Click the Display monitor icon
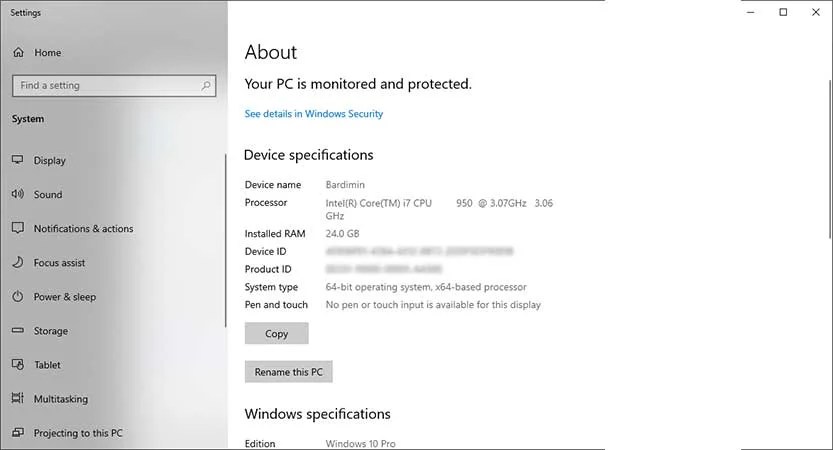This screenshot has width=833, height=450. 18,160
